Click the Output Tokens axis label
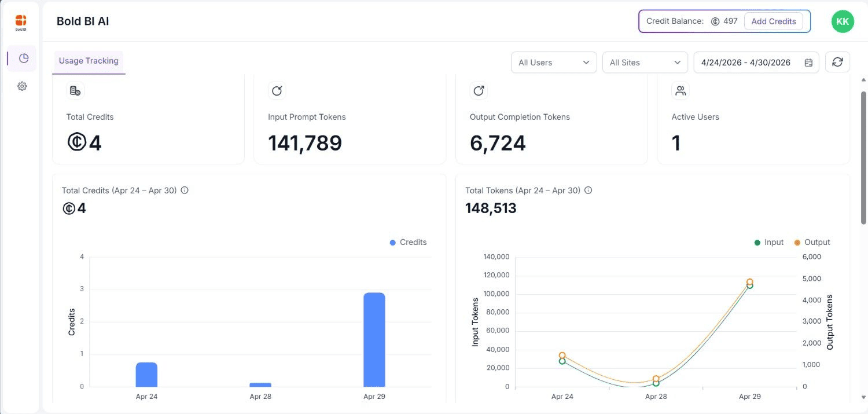Screen dimensions: 868x414 point(830,322)
